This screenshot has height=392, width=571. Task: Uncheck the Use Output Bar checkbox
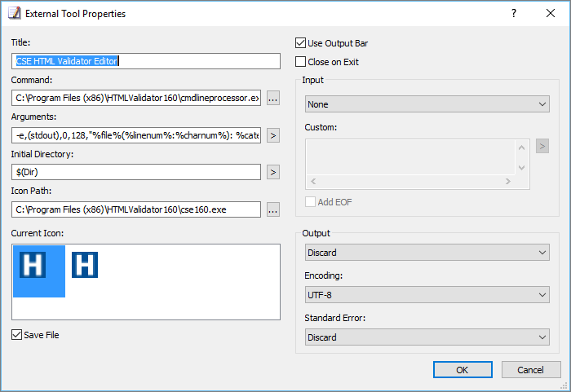tap(300, 43)
